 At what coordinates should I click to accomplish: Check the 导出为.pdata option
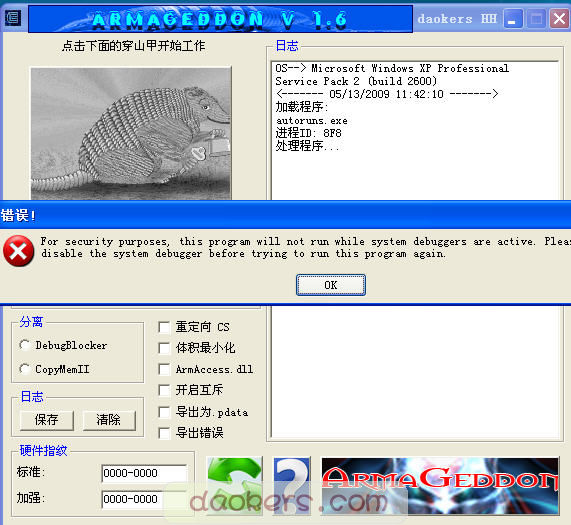pos(164,412)
